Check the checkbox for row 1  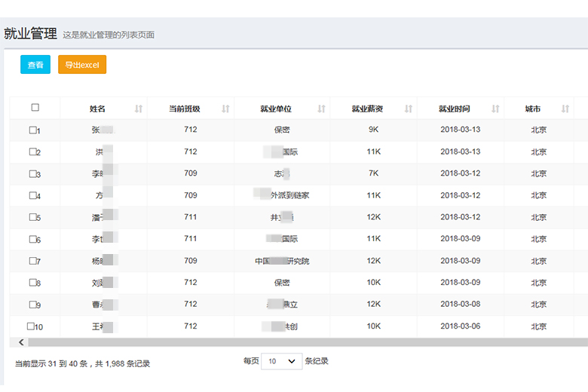tap(32, 130)
